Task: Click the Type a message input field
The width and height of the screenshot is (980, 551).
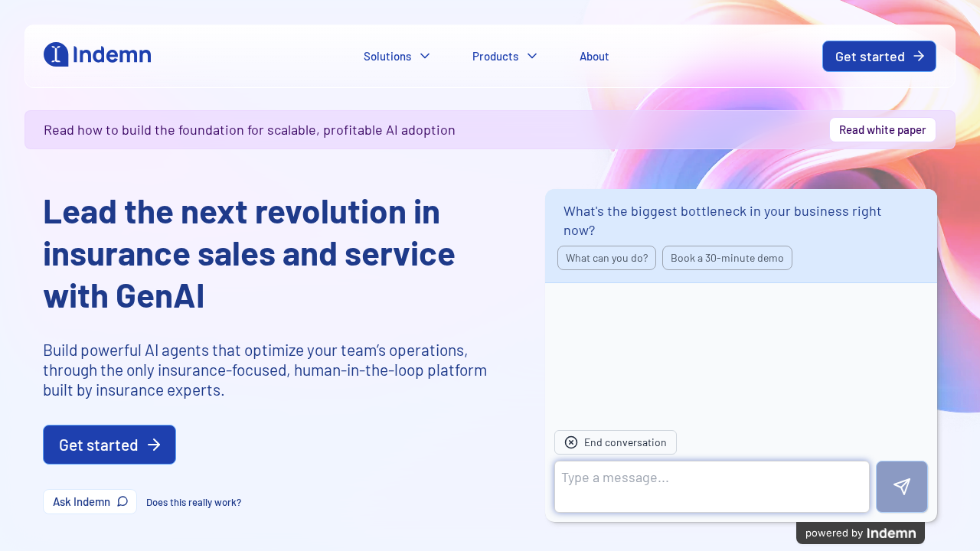Action: click(x=711, y=486)
